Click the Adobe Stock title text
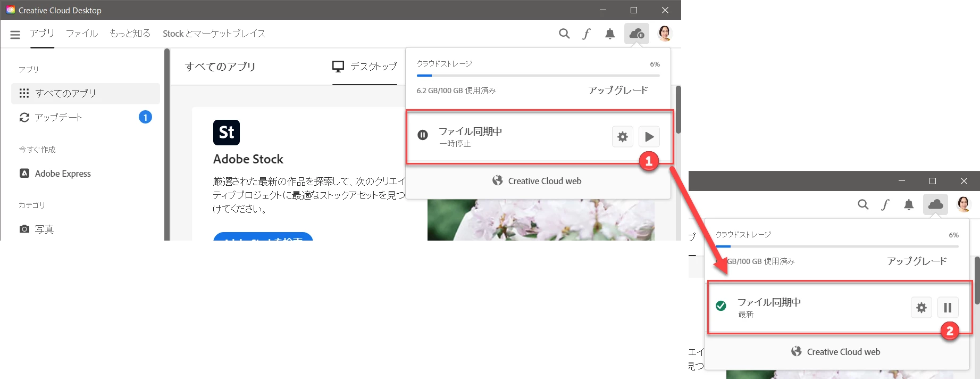This screenshot has height=379, width=980. (x=248, y=159)
